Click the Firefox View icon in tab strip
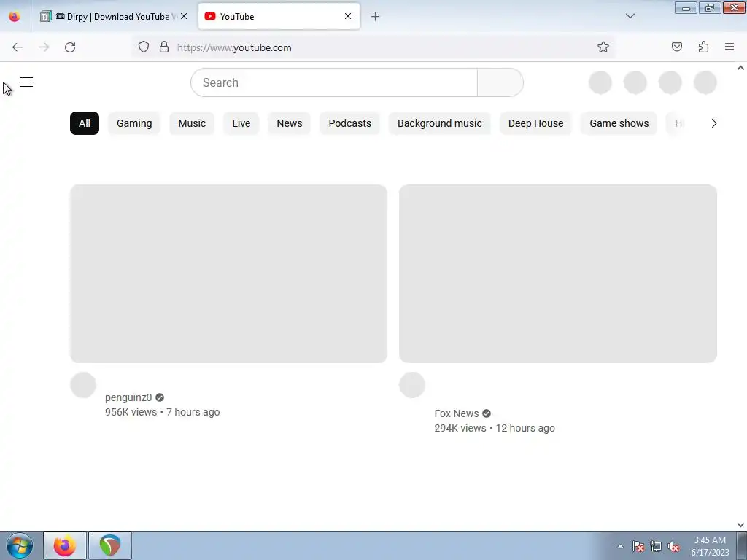This screenshot has width=747, height=560. pos(15,16)
